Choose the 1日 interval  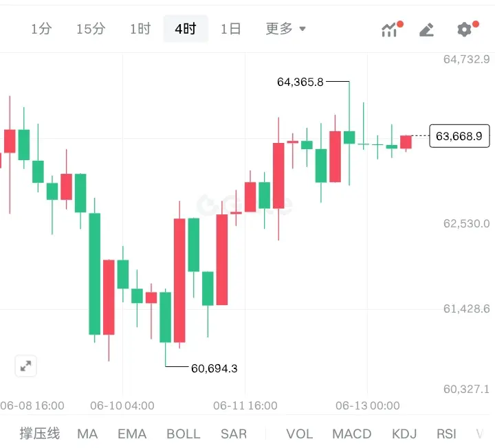231,29
